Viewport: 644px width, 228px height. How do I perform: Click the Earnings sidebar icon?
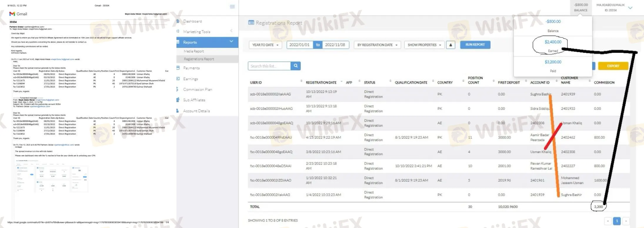coord(178,78)
